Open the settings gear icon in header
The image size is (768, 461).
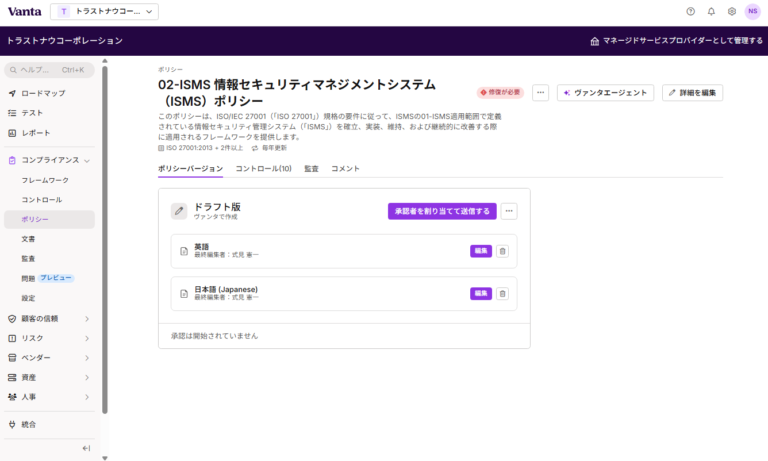pyautogui.click(x=732, y=11)
